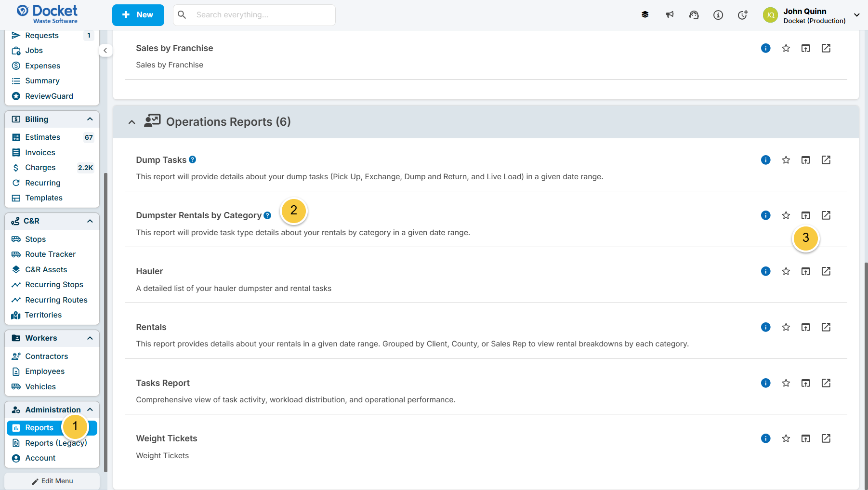The image size is (868, 490).
Task: Open Rentals report externally
Action: (826, 327)
